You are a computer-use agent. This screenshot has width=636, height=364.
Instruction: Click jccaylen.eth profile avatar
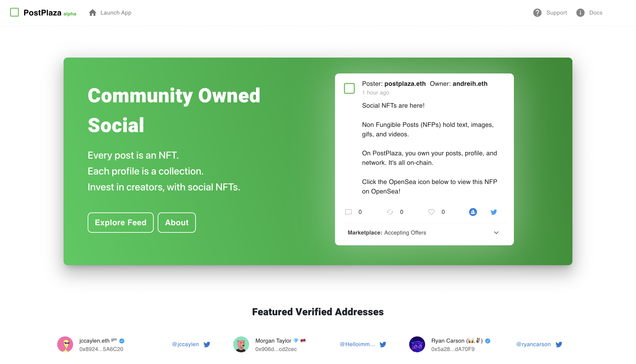(65, 344)
